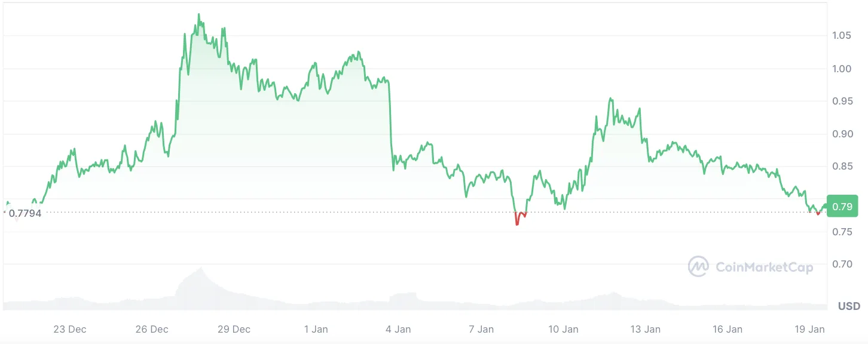Screen dimensions: 868x344
Task: Select the 4 Jan date marker
Action: [x=398, y=329]
